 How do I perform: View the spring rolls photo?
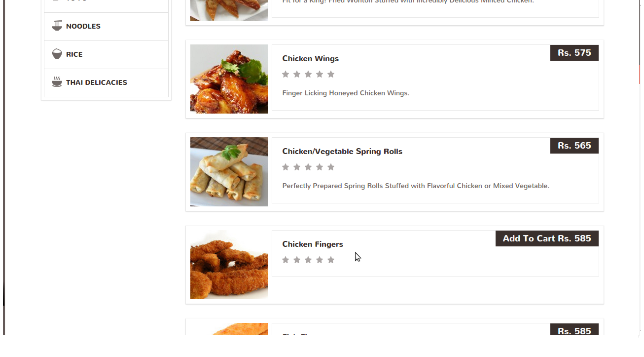(x=229, y=172)
